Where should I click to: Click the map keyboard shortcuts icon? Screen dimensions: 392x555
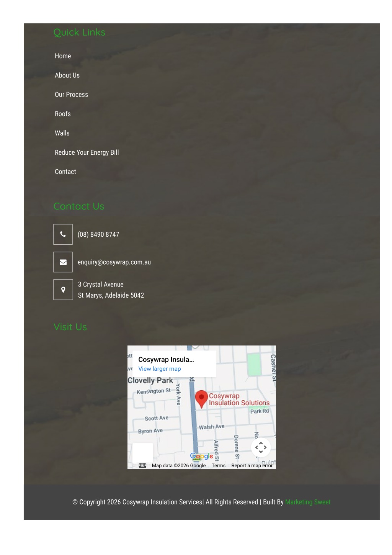pyautogui.click(x=142, y=465)
